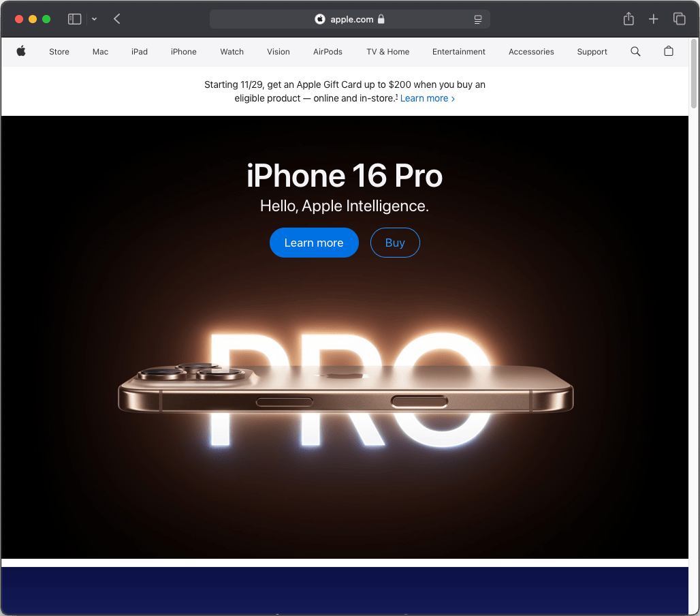The image size is (700, 616).
Task: Click the Share icon in Safari toolbar
Action: click(629, 19)
